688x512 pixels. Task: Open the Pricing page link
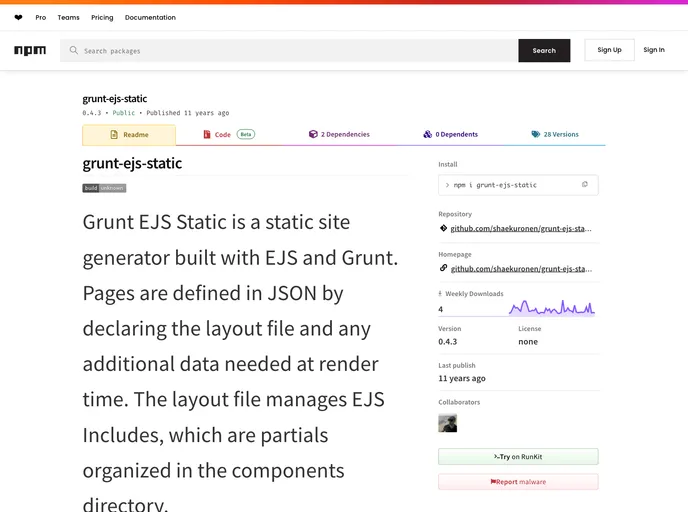click(x=102, y=18)
